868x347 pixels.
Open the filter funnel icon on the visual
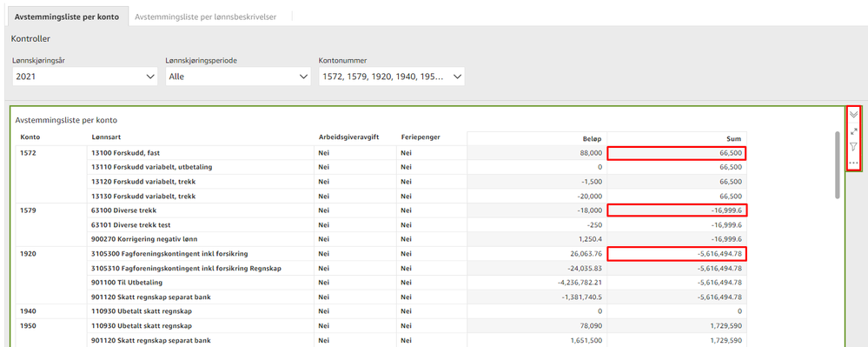853,147
